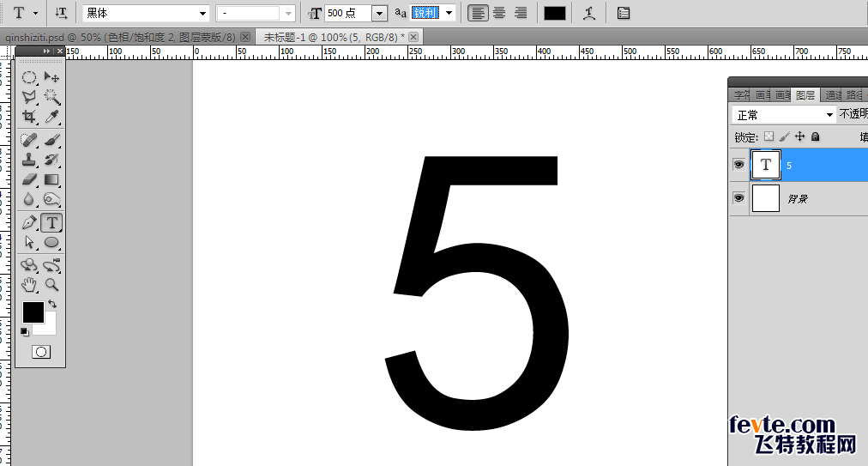Choose the Magic Wand tool
868x466 pixels.
click(51, 96)
